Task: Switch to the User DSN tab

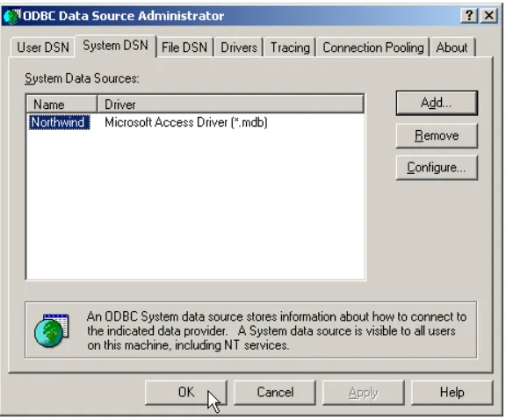Action: 43,47
